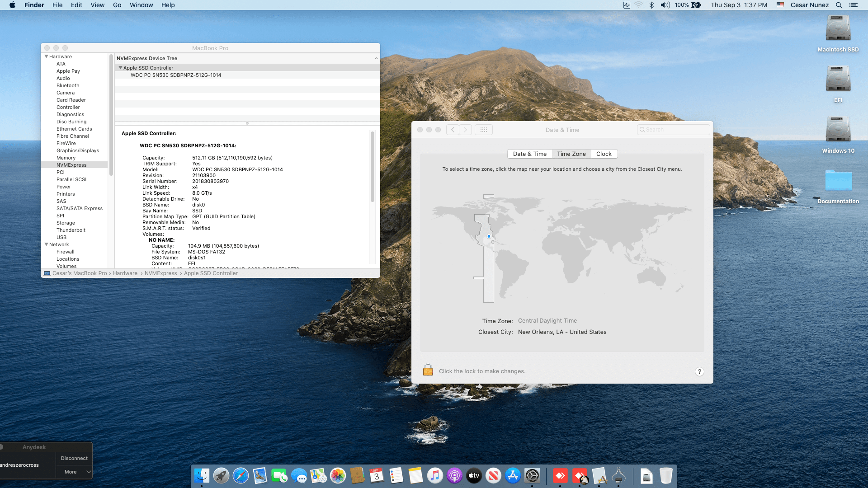Open Calendar from the Dock
This screenshot has height=488, width=868.
point(377,475)
